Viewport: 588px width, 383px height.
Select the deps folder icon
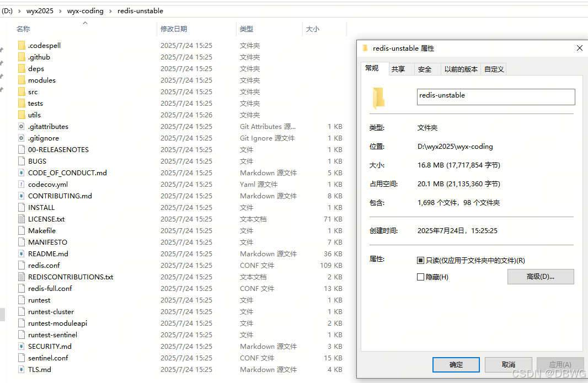point(22,68)
